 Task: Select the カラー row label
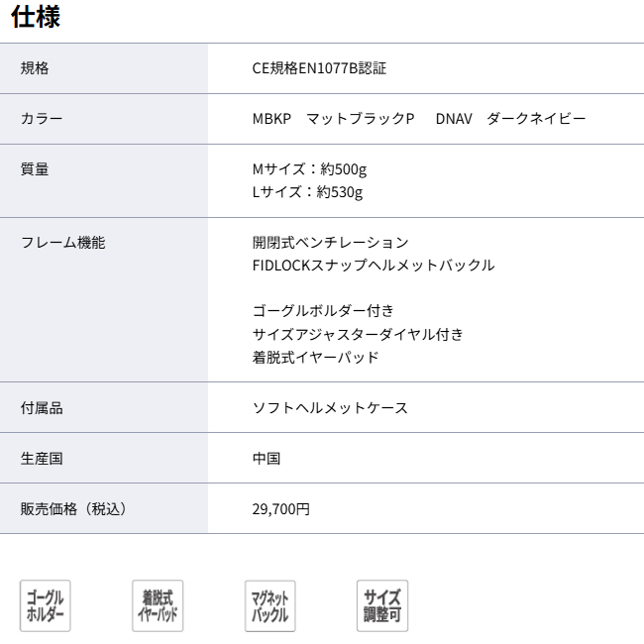coord(42,119)
